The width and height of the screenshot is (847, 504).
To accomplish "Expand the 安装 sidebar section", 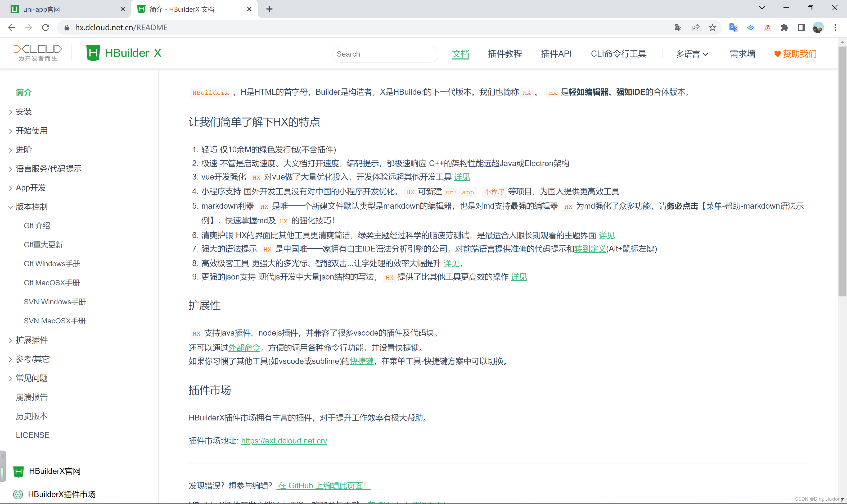I will [x=24, y=111].
